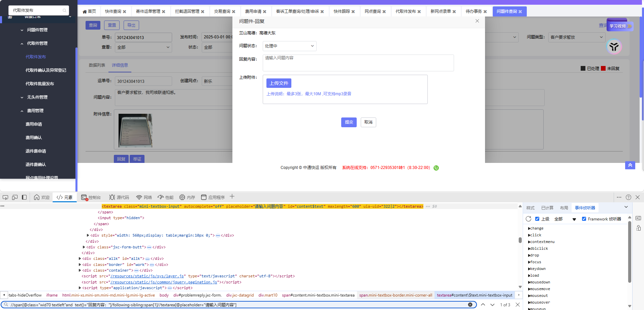Click the add tool plus icon
The width and height of the screenshot is (644, 310).
pos(232,197)
